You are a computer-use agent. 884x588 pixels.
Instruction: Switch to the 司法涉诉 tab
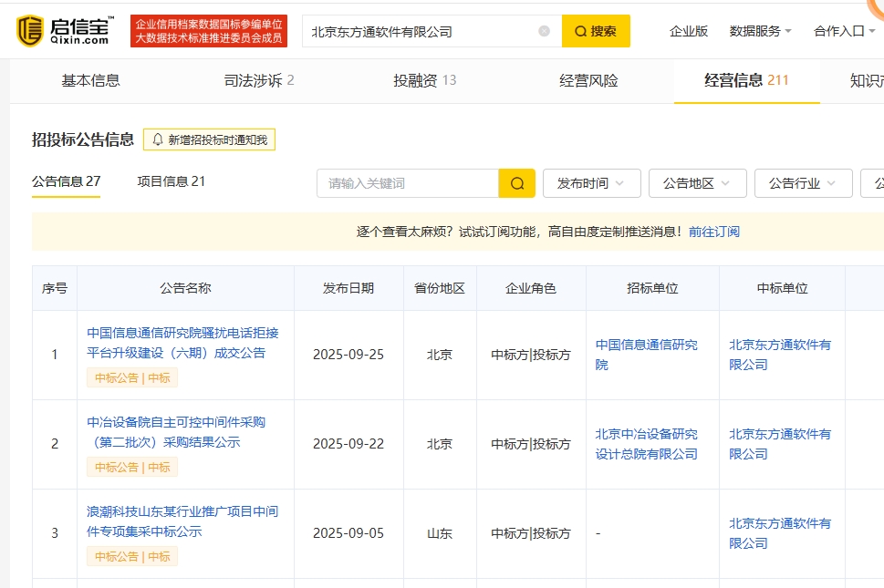(259, 80)
